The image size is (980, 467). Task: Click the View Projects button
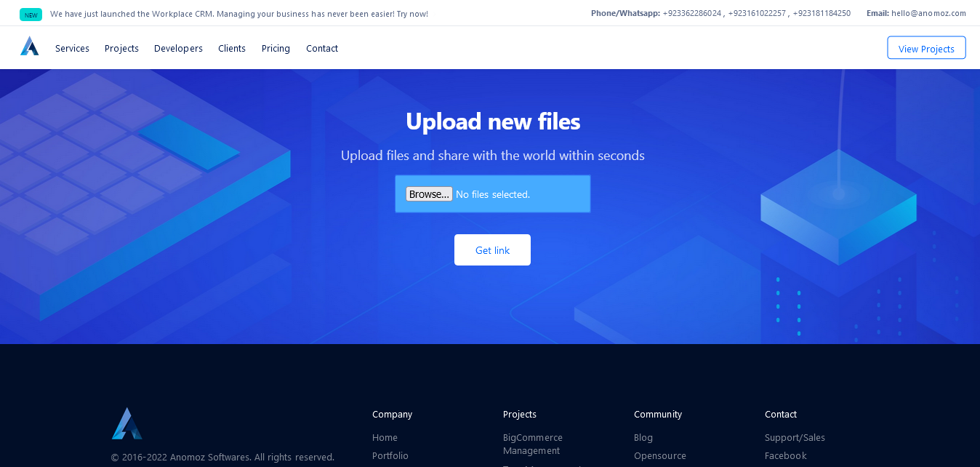click(926, 47)
